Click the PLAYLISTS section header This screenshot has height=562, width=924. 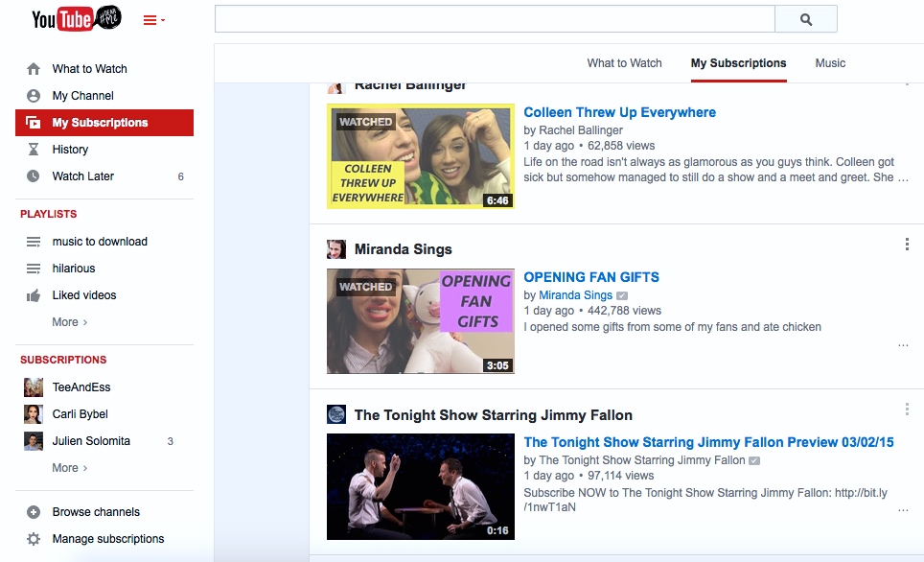coord(48,214)
